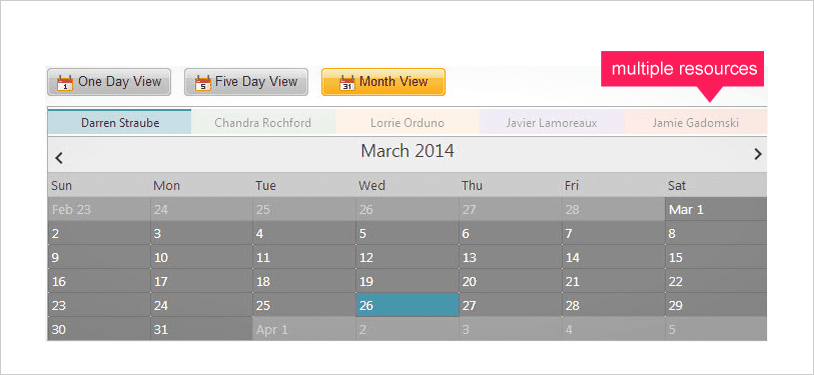Go to previous month with left arrow
This screenshot has height=375, width=814.
pyautogui.click(x=59, y=157)
